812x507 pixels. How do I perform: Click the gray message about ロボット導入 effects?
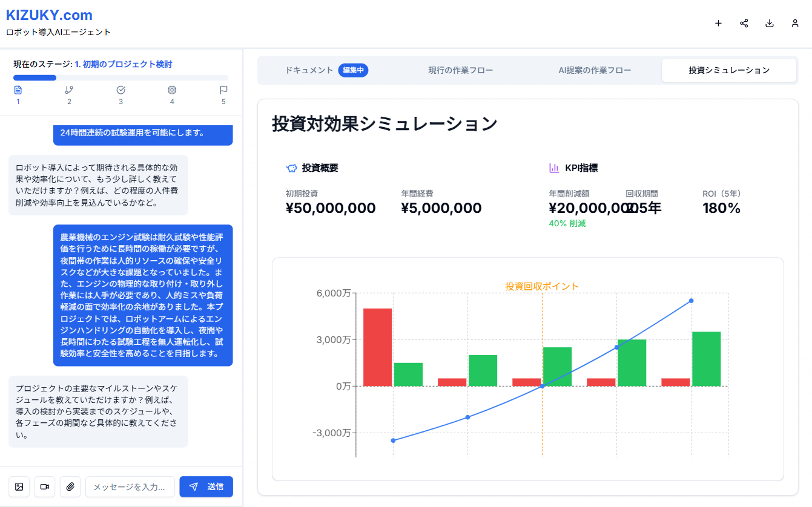tap(98, 185)
